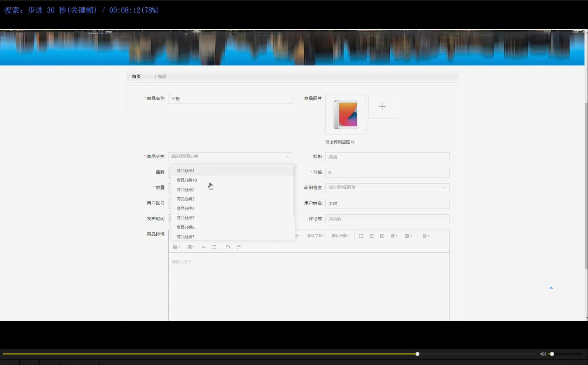Choose 商品分类6 from the list
588x365 pixels.
(x=232, y=227)
